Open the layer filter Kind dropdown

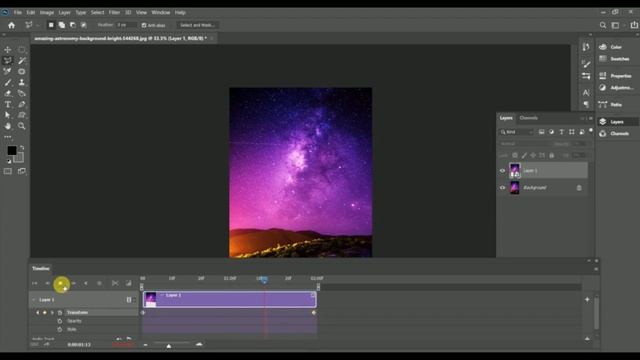[516, 132]
